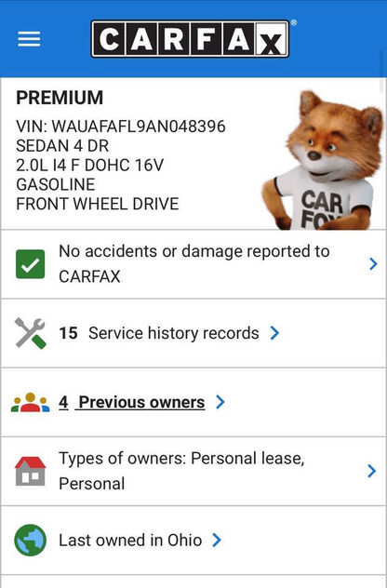This screenshot has height=588, width=387.
Task: Click the wrench and screwdriver service icon
Action: pyautogui.click(x=31, y=333)
